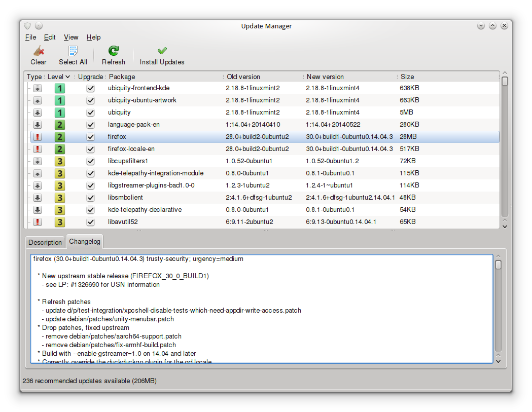
Task: Click the Clear broom icon
Action: (39, 51)
